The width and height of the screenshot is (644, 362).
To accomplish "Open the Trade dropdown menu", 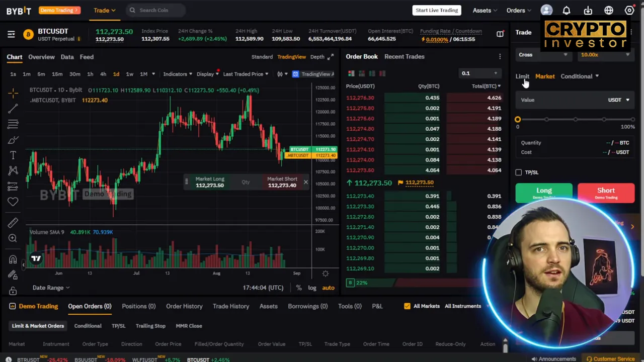I will 104,10.
